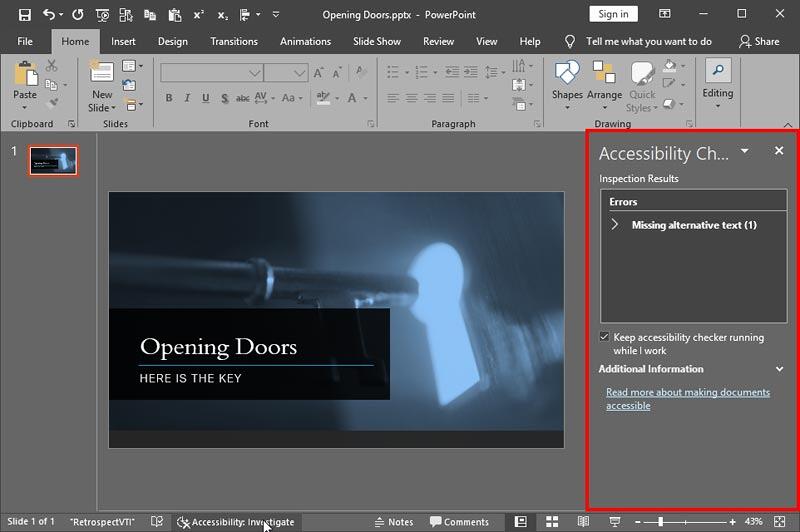Click the subscript x₂ icon

point(222,15)
